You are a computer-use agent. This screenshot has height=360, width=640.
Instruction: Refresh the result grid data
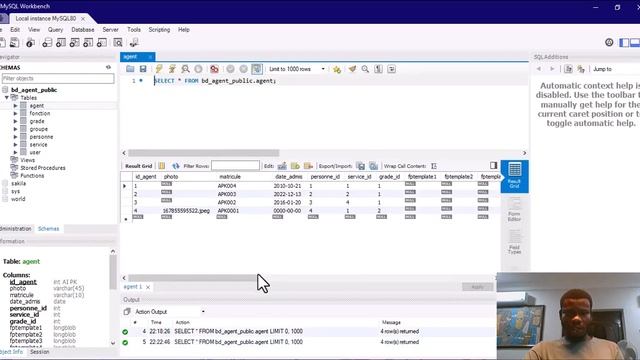point(176,166)
